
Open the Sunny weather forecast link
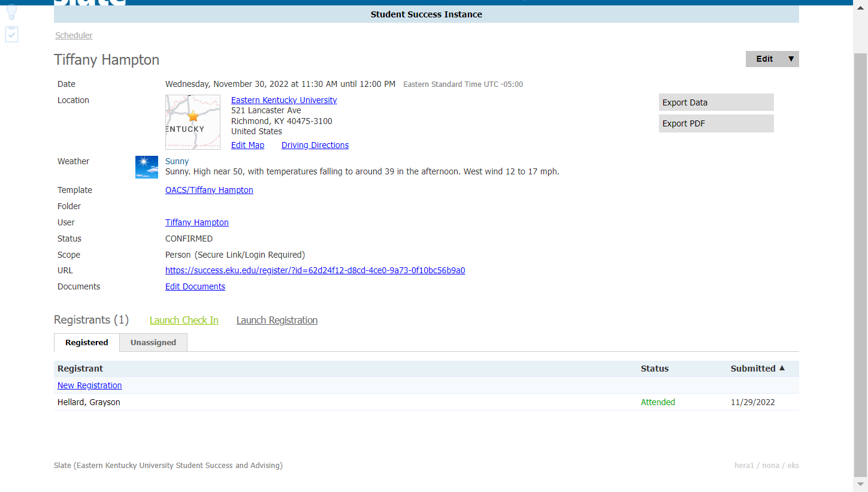(177, 161)
